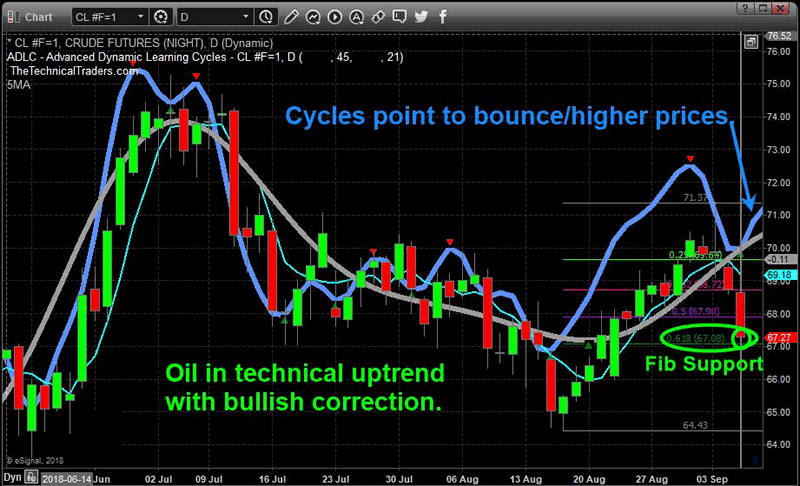Click the ADLC Advanced Dynamic Learning Cycles label
Screen dimensions: 800x486
click(x=205, y=57)
